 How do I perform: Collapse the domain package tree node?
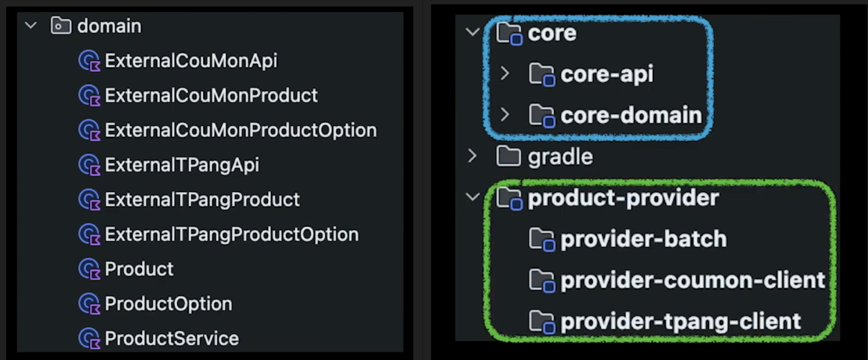[x=31, y=25]
